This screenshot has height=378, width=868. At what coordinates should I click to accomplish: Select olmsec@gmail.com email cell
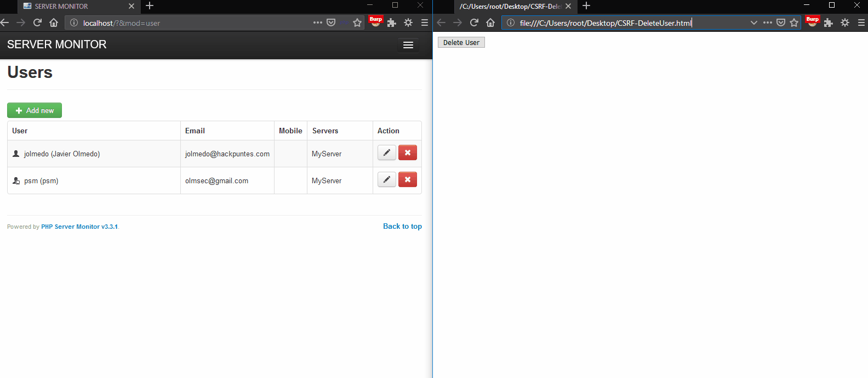coord(227,180)
